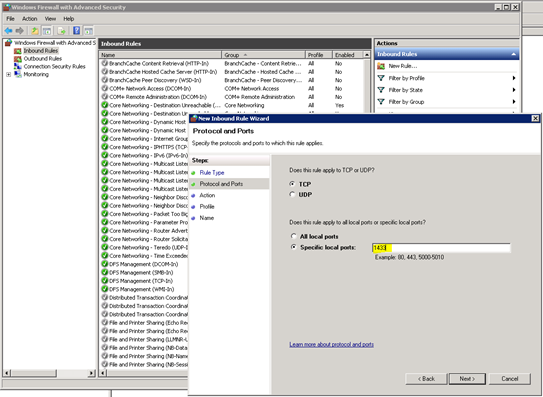The image size is (543, 397).
Task: Click the tree pane horizontal scrollbar right arrow
Action: coord(91,373)
